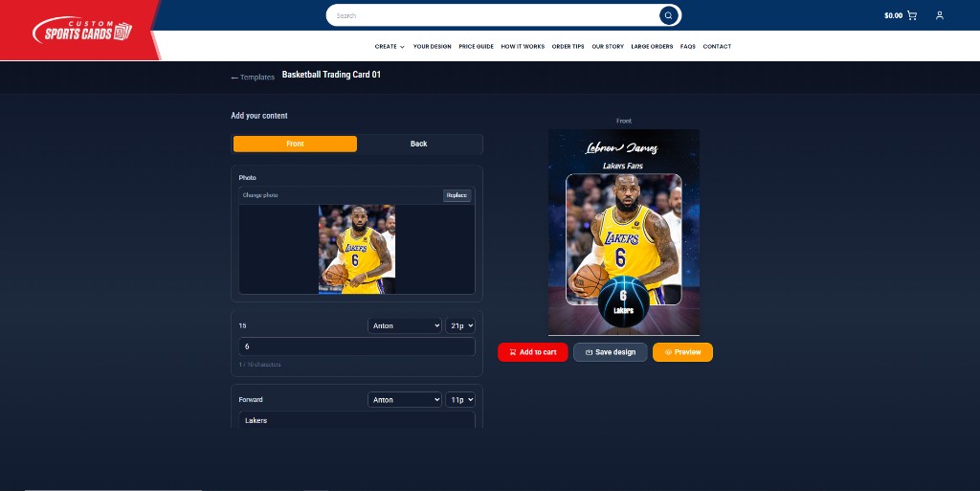Click the search magnifier icon

click(x=668, y=15)
